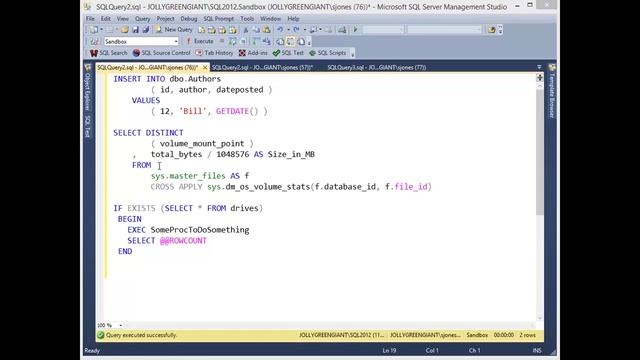Open the Redo history dropdown arrow
Viewport: 640px width, 360px height.
[304, 30]
